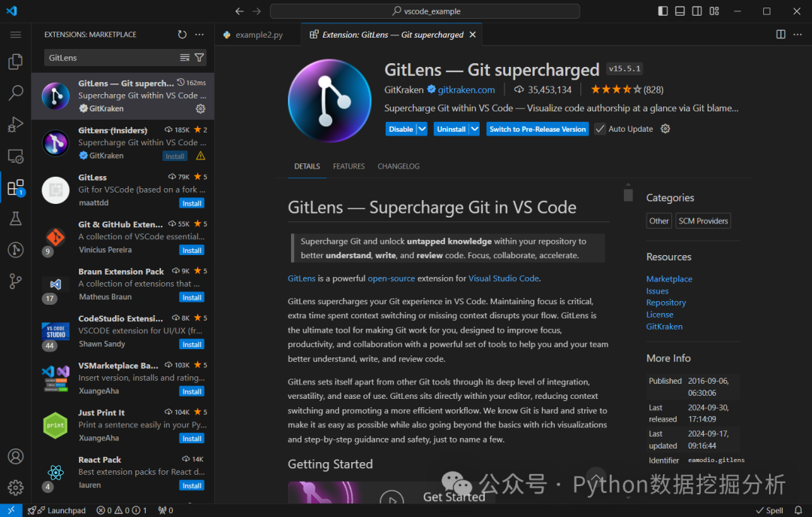Install the React Pack extension
Screen dimensions: 812x517
pyautogui.click(x=192, y=486)
